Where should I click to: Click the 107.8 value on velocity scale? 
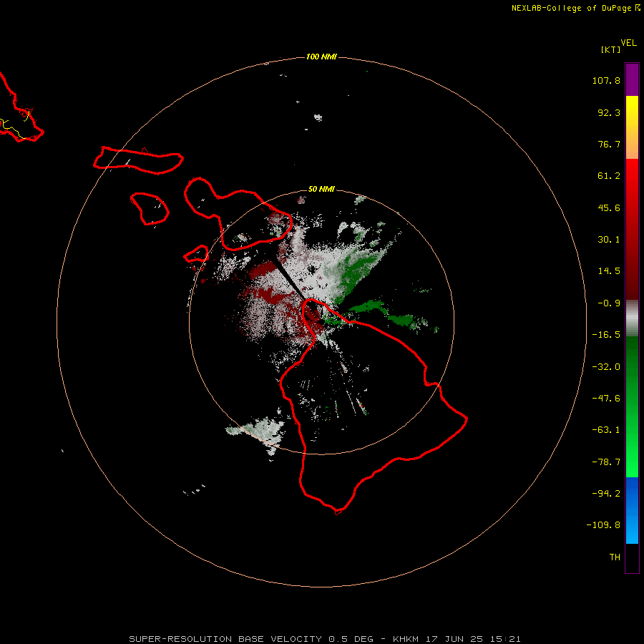pos(606,80)
